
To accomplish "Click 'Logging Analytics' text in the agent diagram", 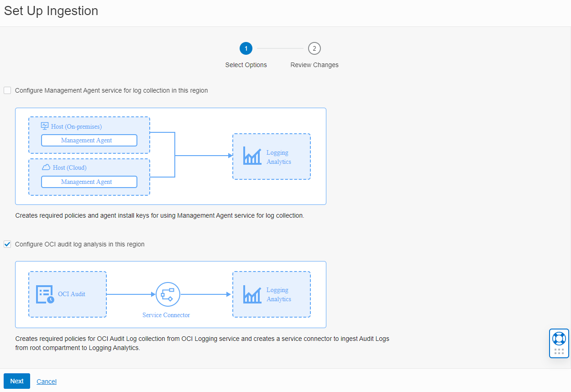I will coord(279,157).
